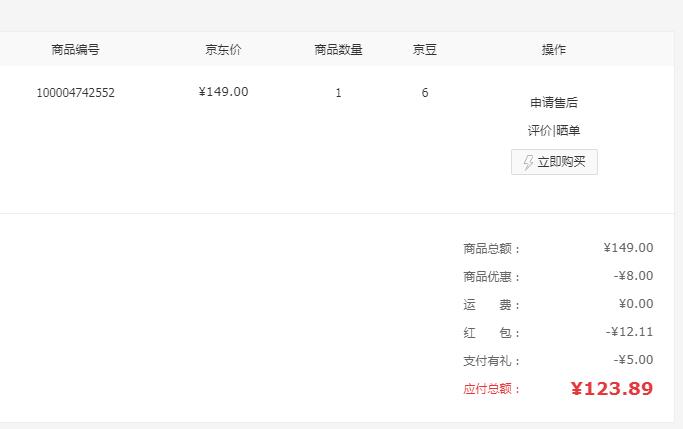The height and width of the screenshot is (429, 683).
Task: Click the lightning icon in 立即购买 button
Action: (528, 162)
